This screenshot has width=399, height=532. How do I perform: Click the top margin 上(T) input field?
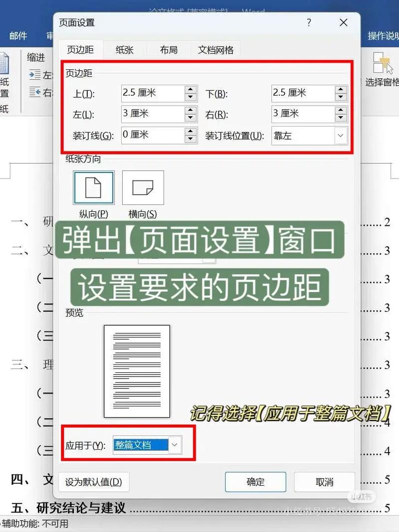[x=153, y=93]
